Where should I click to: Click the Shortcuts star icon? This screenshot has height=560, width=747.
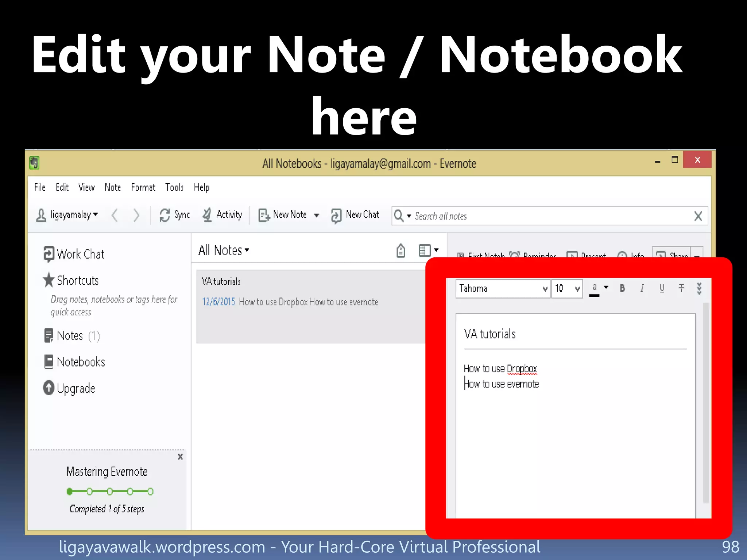[49, 280]
